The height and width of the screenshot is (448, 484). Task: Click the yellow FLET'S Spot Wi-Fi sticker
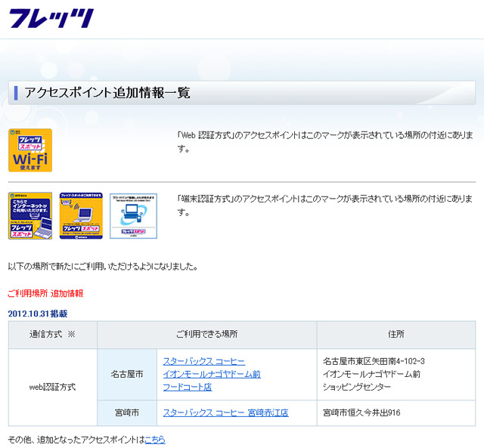[x=30, y=150]
